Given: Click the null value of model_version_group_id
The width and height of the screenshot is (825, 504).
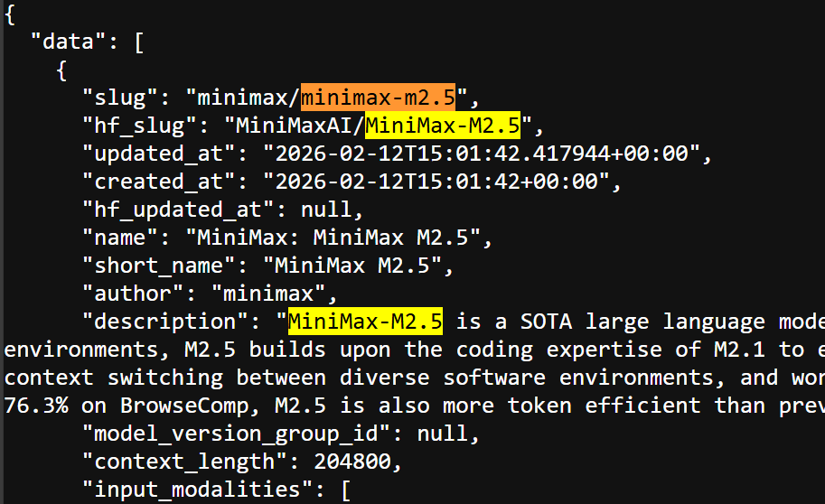Looking at the screenshot, I should (x=443, y=433).
